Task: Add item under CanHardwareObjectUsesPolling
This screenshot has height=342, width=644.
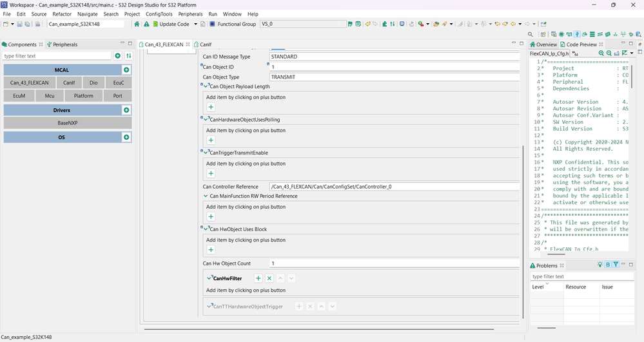Action: tap(211, 140)
